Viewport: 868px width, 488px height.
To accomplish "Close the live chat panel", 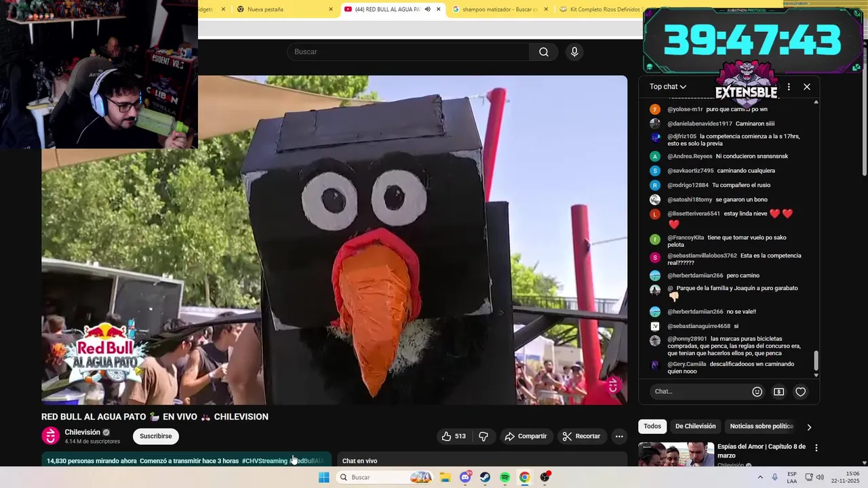I will [807, 87].
